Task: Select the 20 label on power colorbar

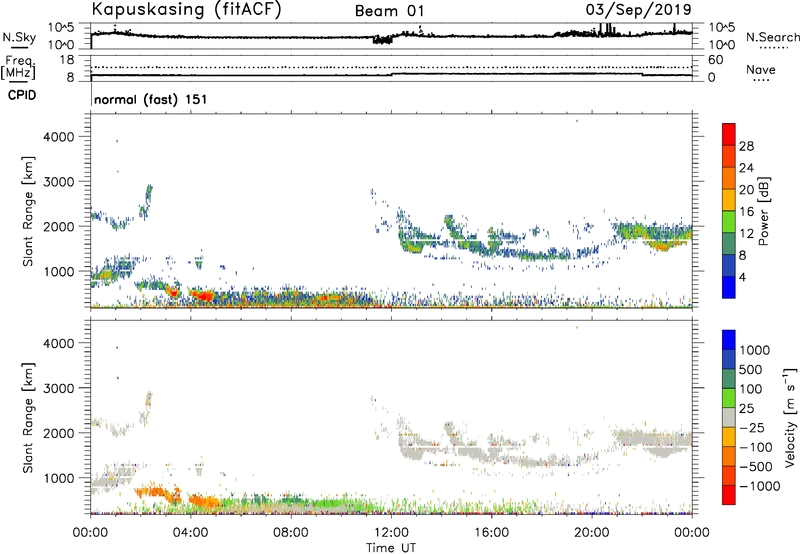Action: tap(746, 190)
